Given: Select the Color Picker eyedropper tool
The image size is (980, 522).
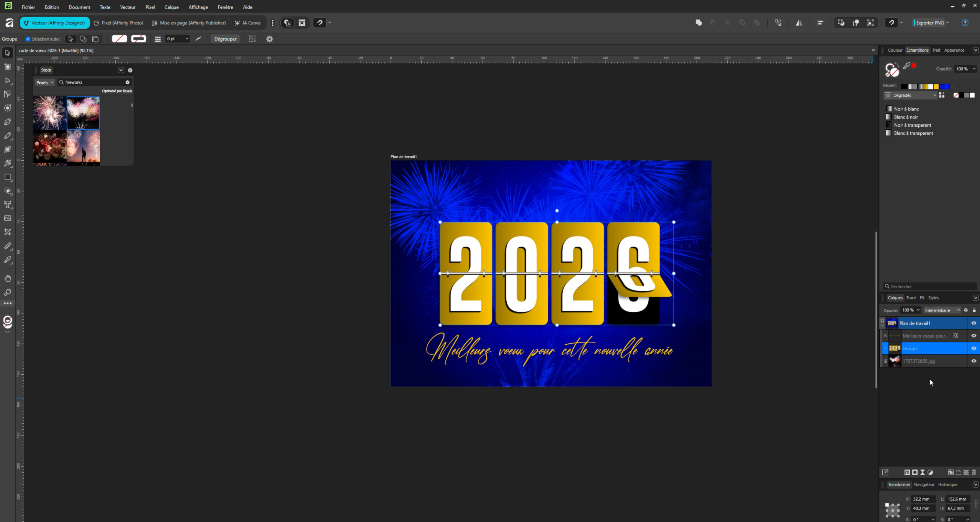Looking at the screenshot, I should click(7, 260).
